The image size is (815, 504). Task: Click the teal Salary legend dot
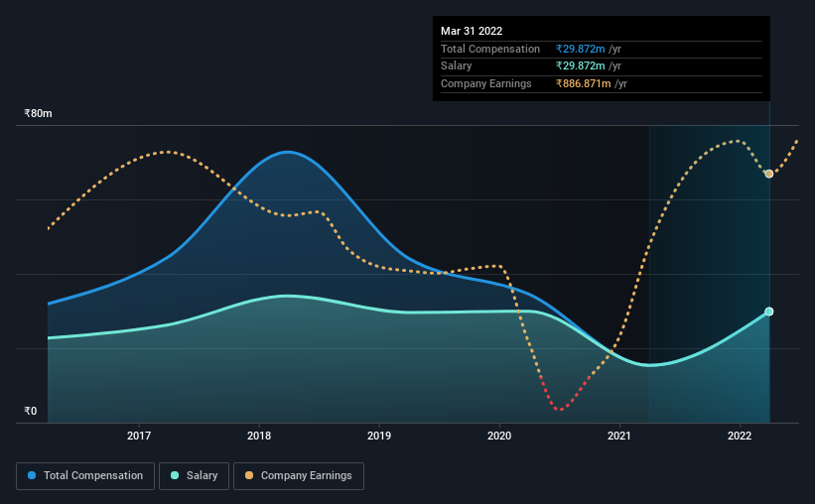pos(175,475)
